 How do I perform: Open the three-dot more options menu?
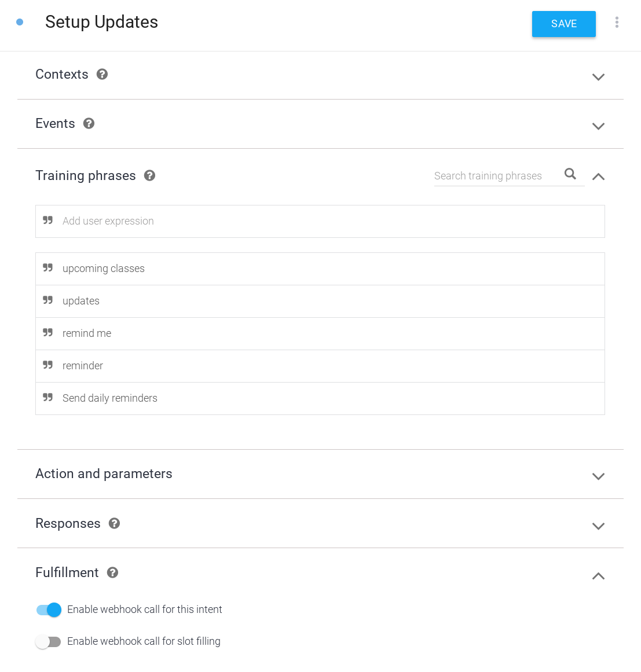617,23
